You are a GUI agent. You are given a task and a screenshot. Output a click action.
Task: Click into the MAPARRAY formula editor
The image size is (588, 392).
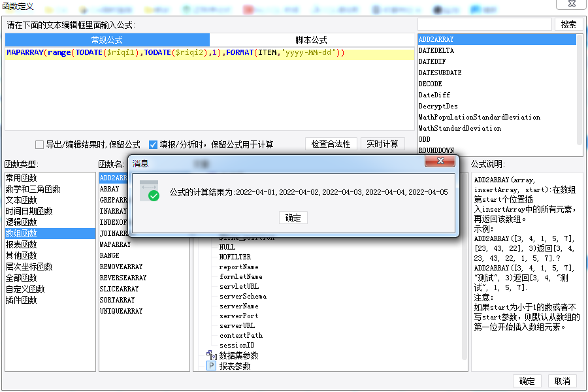pos(209,89)
